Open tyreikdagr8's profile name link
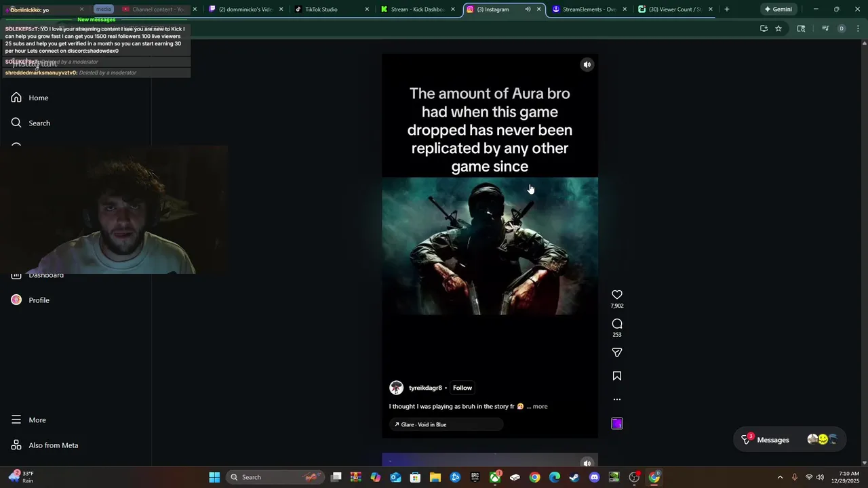This screenshot has height=488, width=868. [425, 388]
